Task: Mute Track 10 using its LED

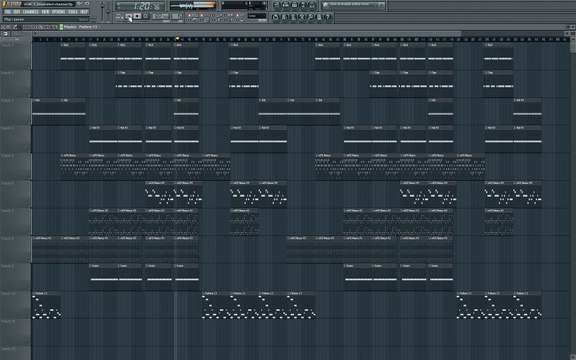Action: (x=29, y=316)
